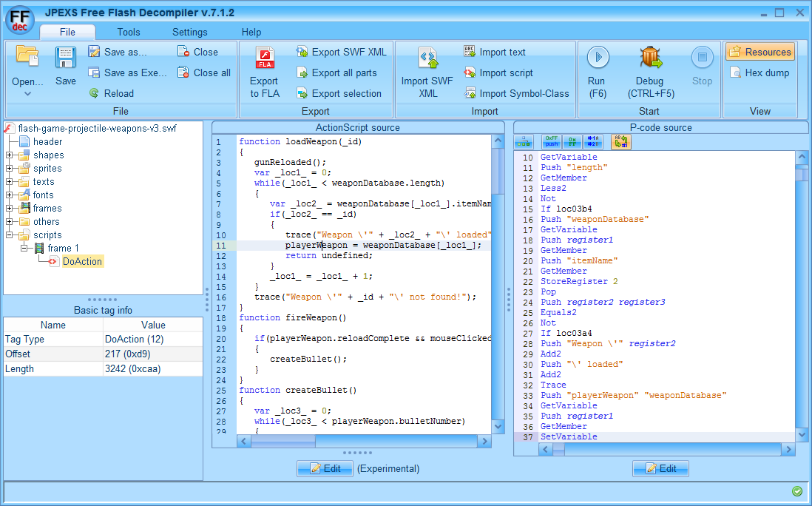Reload the current file

[112, 93]
